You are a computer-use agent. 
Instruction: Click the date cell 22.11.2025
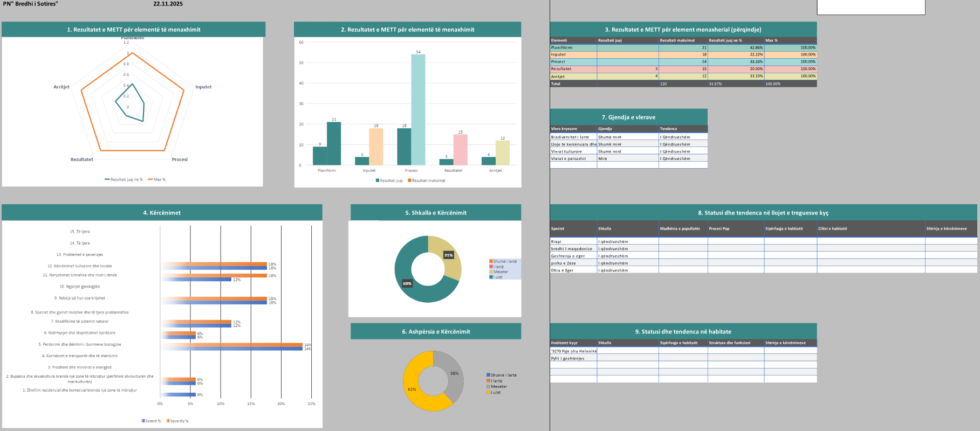pos(168,4)
